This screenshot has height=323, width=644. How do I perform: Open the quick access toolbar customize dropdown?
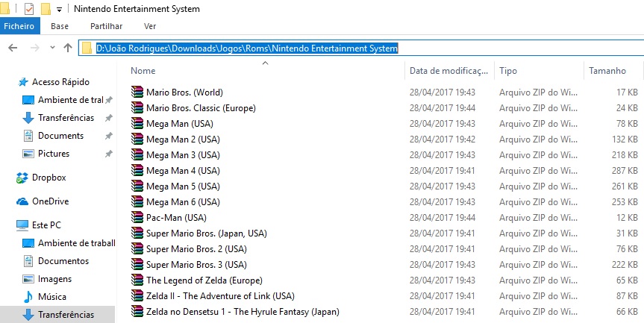59,10
